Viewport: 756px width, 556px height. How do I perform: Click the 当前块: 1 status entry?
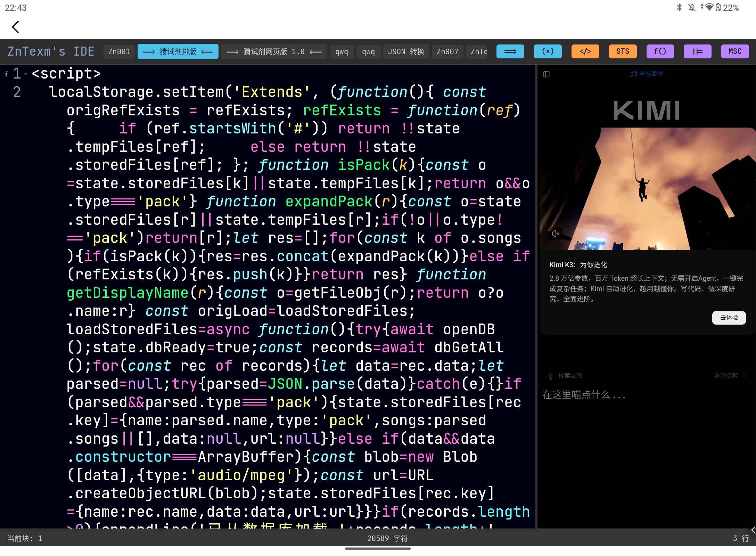click(x=25, y=539)
